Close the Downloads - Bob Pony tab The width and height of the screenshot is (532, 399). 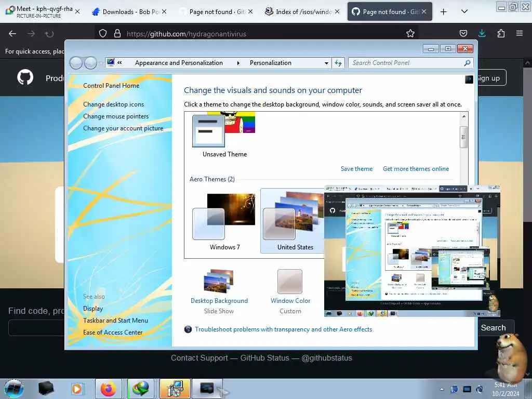point(164,11)
